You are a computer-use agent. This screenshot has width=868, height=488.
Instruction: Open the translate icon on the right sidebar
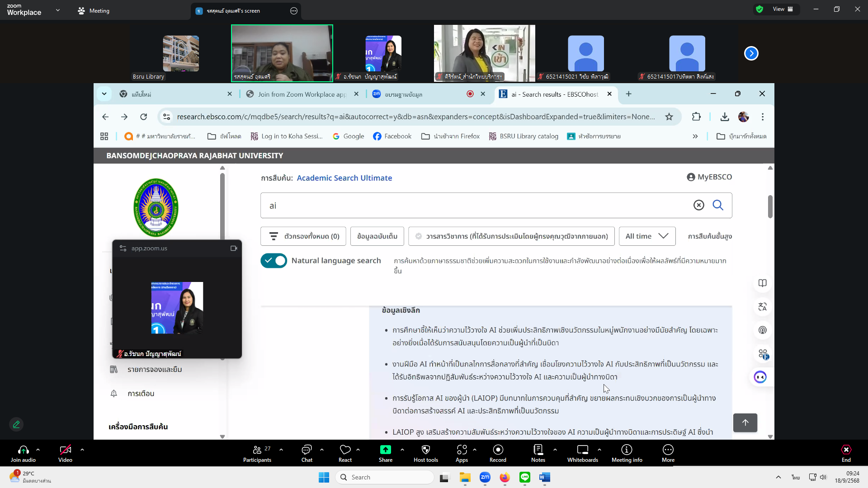point(762,307)
